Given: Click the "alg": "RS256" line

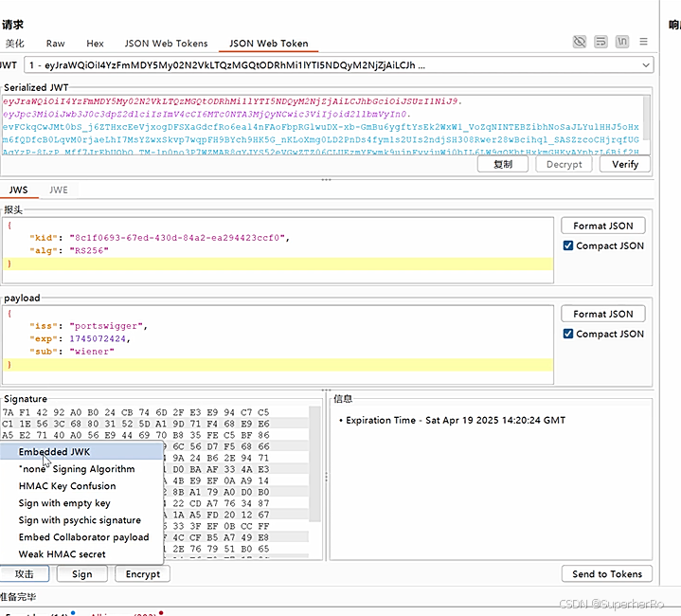Looking at the screenshot, I should [68, 250].
